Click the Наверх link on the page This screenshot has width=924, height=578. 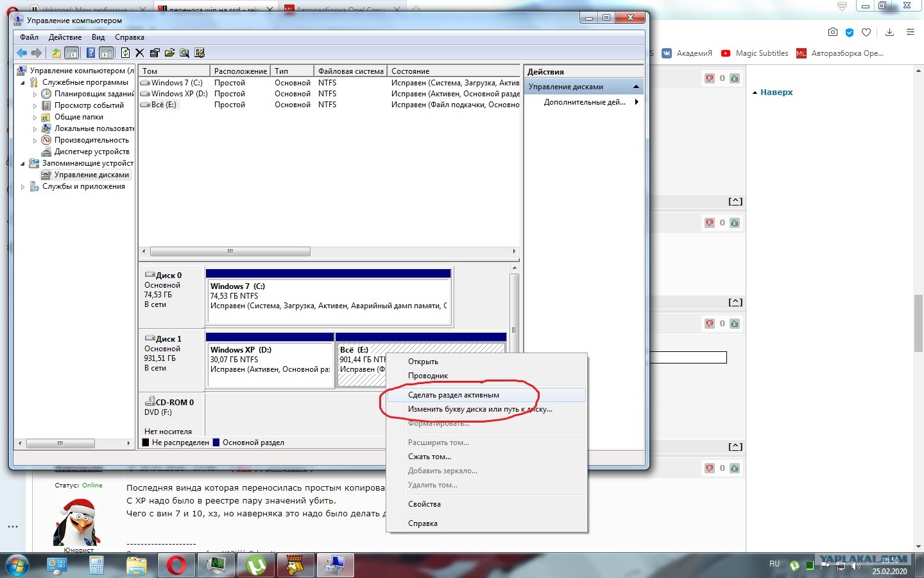(x=776, y=92)
